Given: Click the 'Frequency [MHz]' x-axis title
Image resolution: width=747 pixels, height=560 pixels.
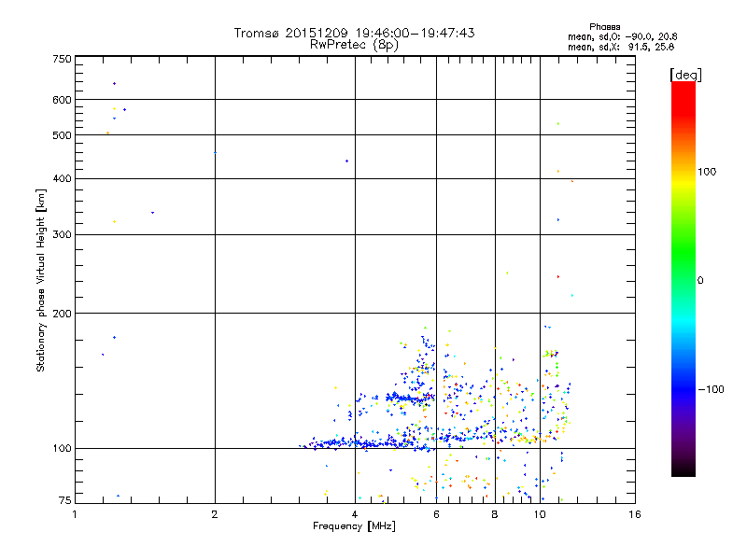Looking at the screenshot, I should tap(354, 526).
